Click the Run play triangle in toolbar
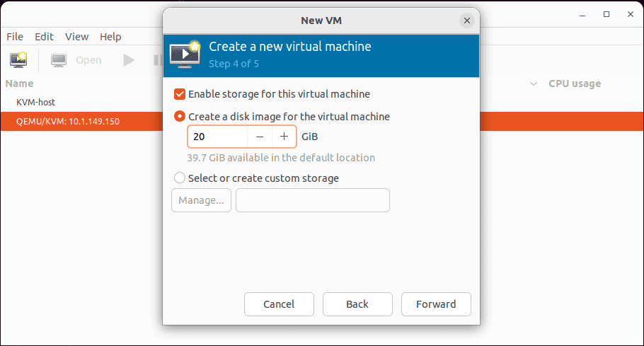644x346 pixels. tap(129, 60)
